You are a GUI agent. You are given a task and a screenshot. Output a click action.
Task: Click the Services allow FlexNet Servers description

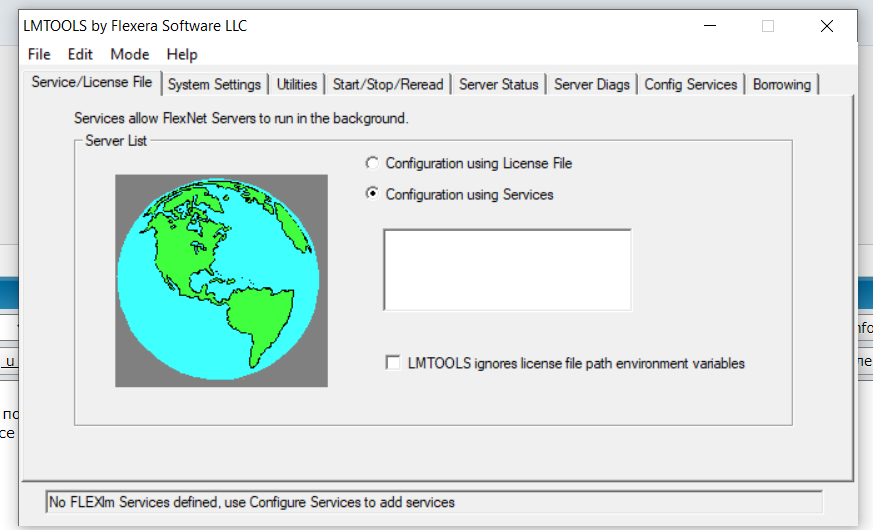[241, 118]
